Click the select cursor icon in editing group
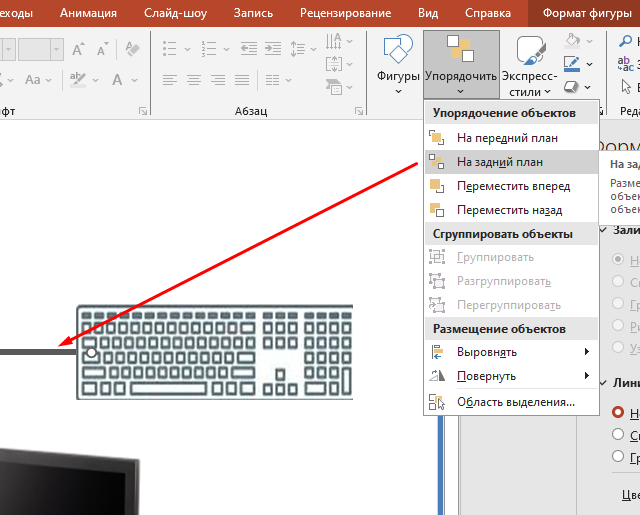Image resolution: width=640 pixels, height=515 pixels. 626,87
